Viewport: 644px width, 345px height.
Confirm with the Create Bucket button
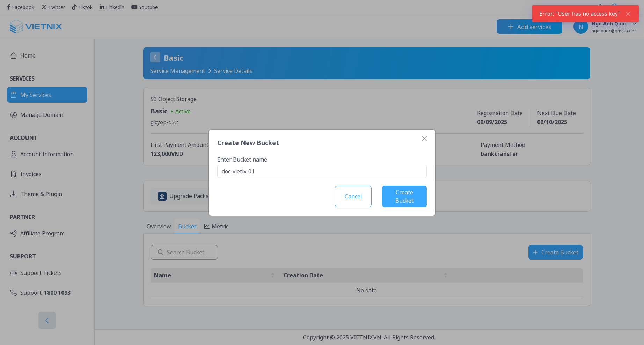[x=404, y=196]
